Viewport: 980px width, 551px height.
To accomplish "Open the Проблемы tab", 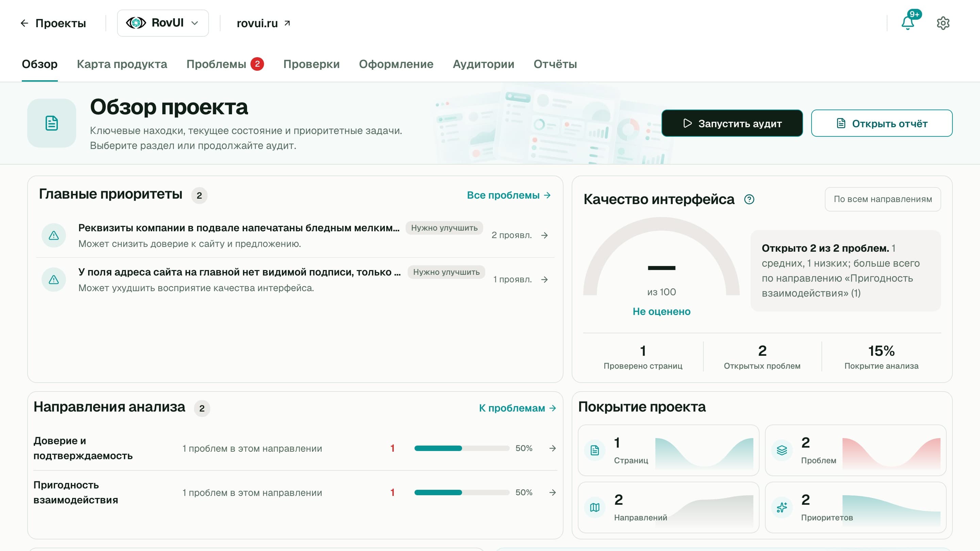I will tap(225, 64).
